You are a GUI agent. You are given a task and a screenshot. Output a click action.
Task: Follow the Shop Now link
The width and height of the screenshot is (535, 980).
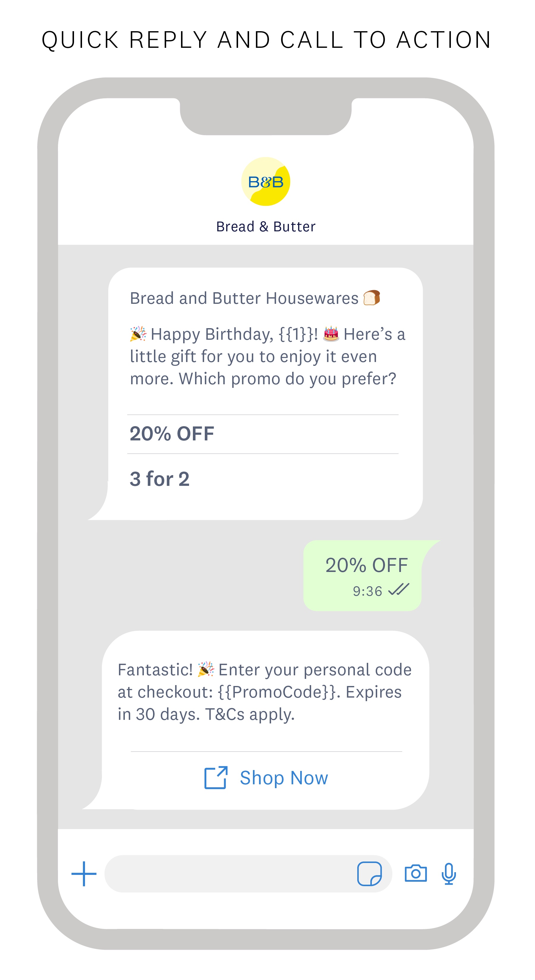tap(284, 777)
